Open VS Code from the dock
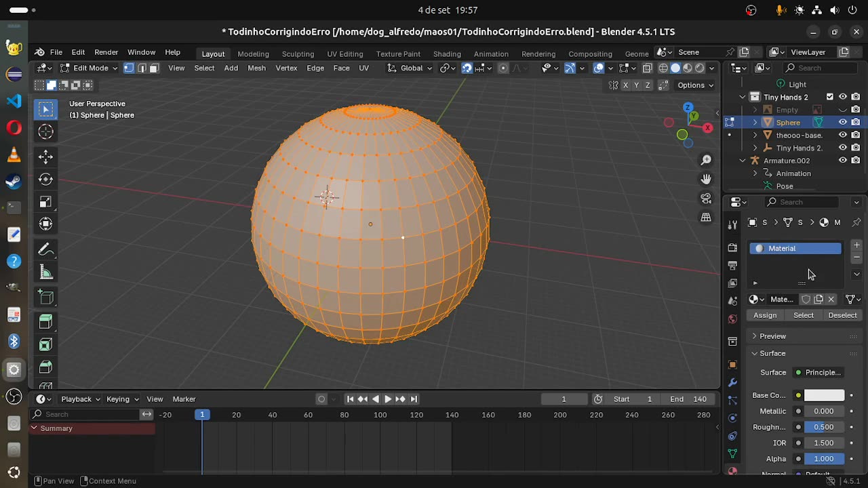This screenshot has height=488, width=868. pos(14,101)
